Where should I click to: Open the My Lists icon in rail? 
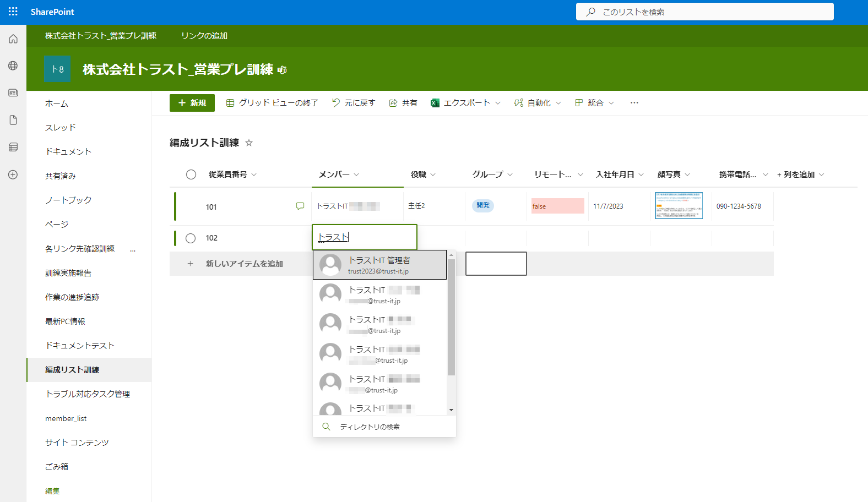[x=13, y=148]
